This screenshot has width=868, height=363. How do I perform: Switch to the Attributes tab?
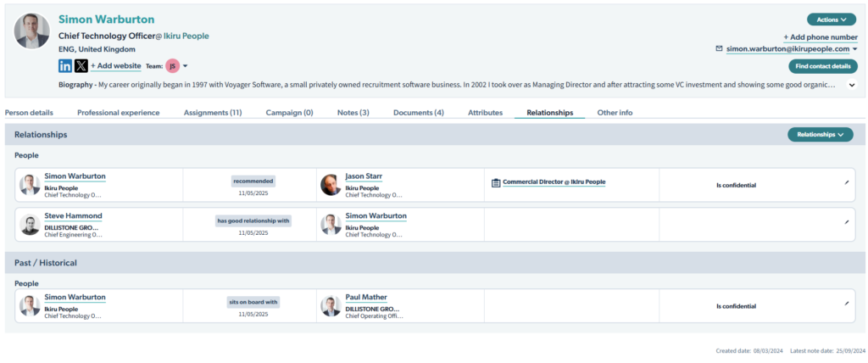[486, 113]
